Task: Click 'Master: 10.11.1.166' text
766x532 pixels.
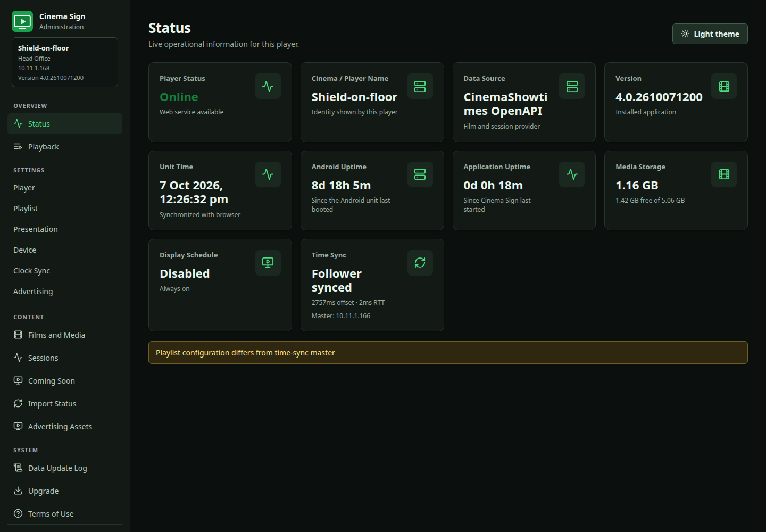Action: tap(341, 316)
